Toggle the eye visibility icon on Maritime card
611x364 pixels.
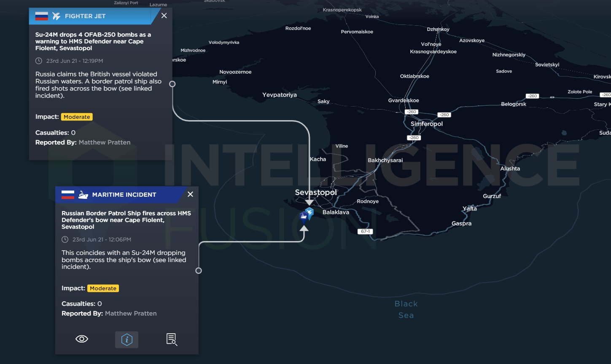click(82, 339)
